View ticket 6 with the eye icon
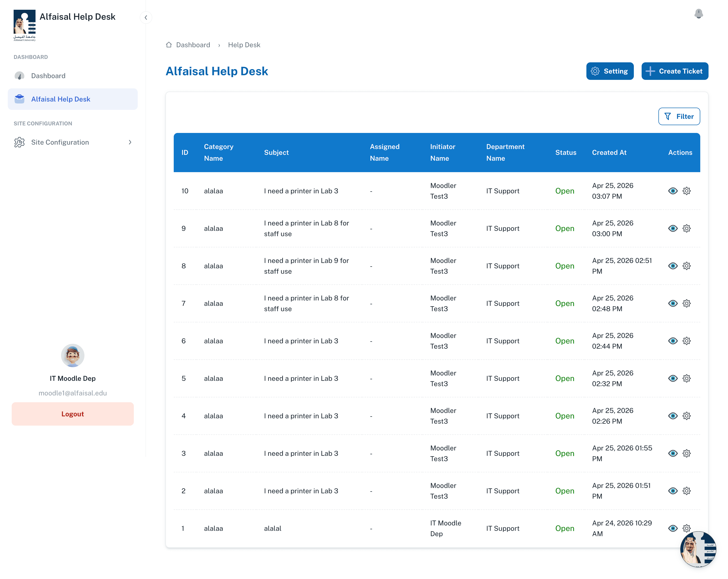Screen dimensions: 728x579 (673, 341)
